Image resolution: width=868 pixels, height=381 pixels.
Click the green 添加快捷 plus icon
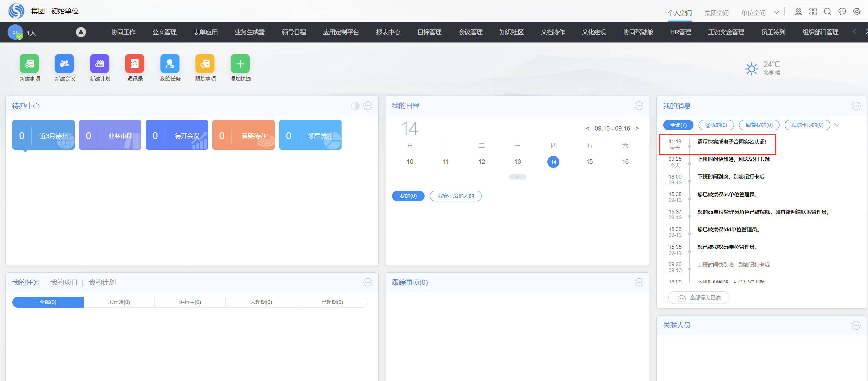point(240,64)
